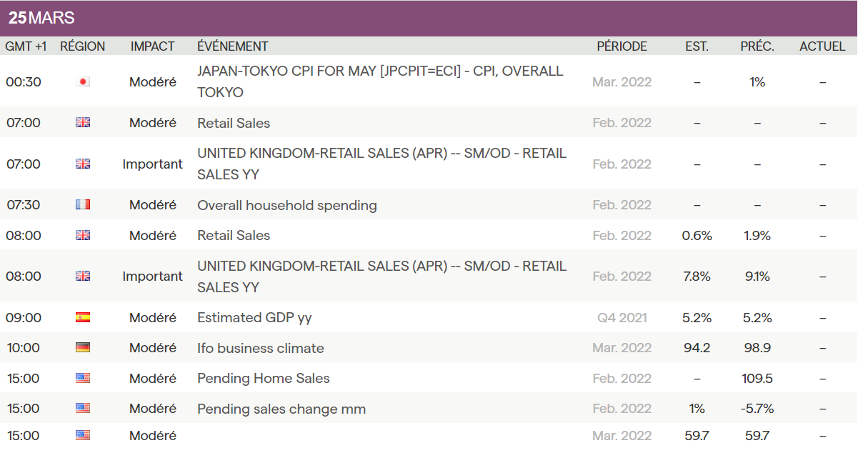Screen dimensions: 868x468
Task: Click UK flag in 07:00 Important row
Action: coord(83,164)
